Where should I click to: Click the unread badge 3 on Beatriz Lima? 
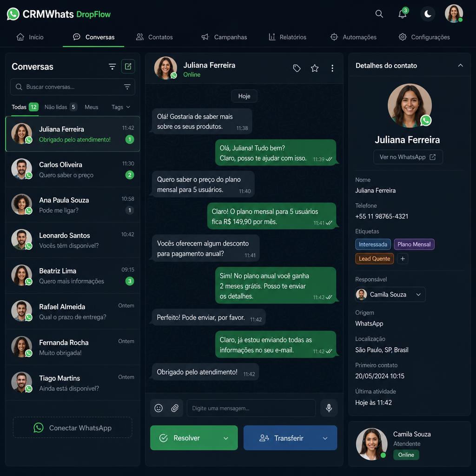click(x=130, y=281)
